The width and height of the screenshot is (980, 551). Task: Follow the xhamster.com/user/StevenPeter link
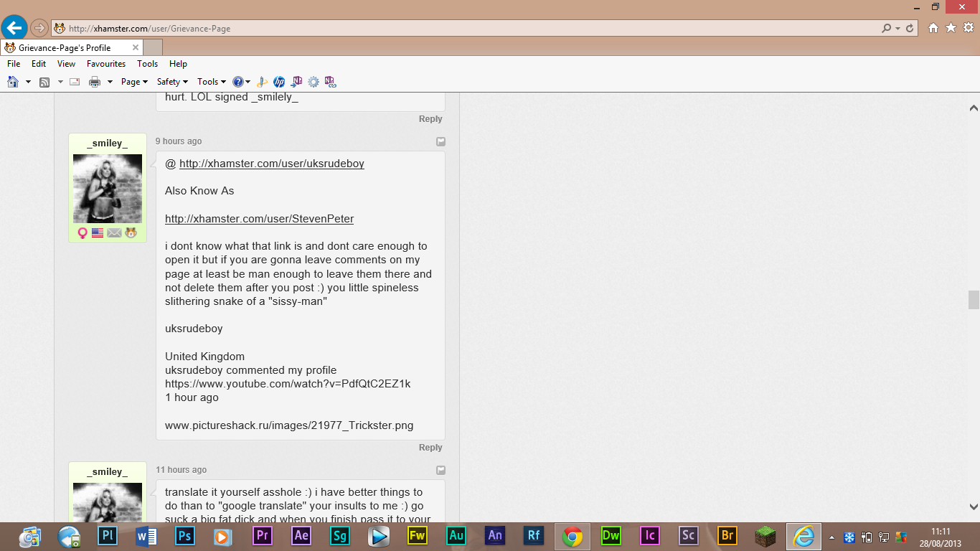(x=259, y=219)
